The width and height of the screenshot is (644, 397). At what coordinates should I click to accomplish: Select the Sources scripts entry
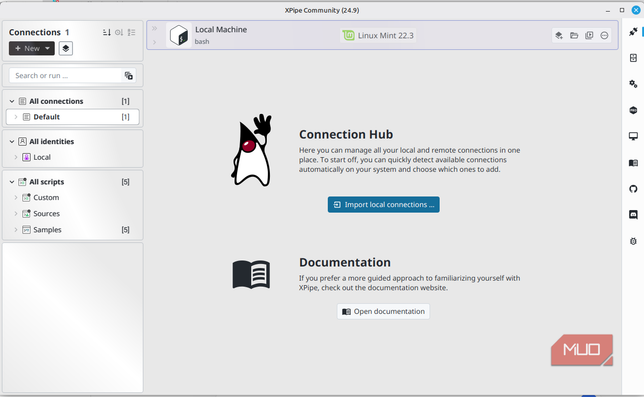click(x=73, y=213)
